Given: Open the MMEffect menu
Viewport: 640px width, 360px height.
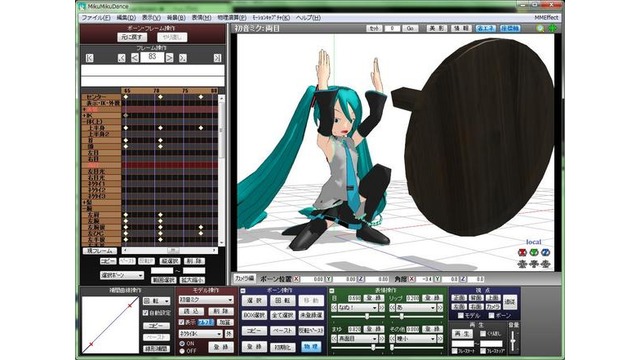Looking at the screenshot, I should [x=547, y=18].
